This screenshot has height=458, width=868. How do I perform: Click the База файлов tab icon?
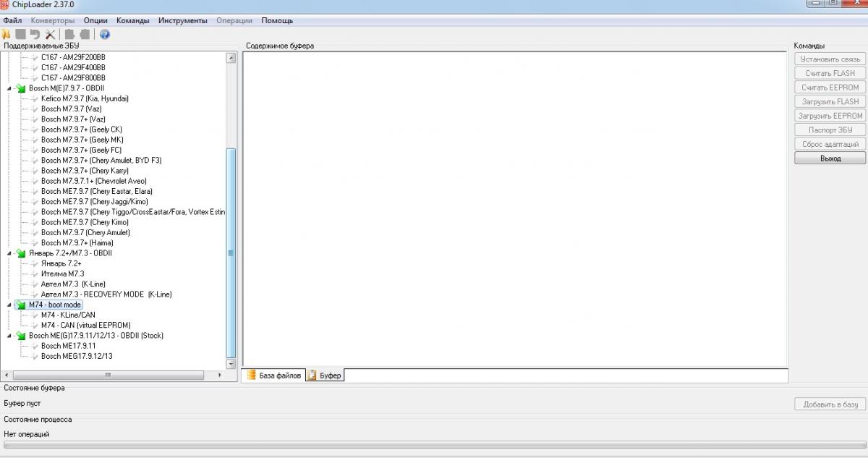click(x=252, y=376)
